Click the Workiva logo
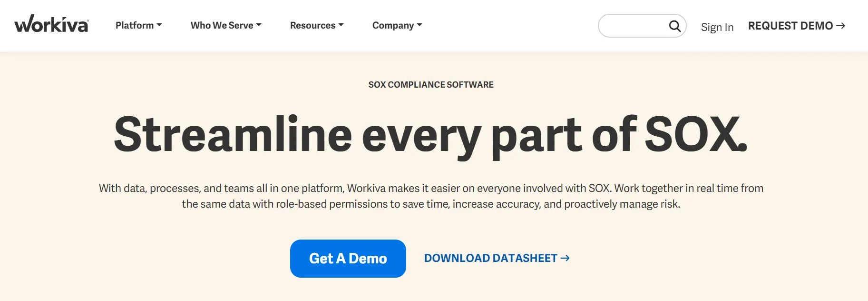This screenshot has height=301, width=868. click(x=51, y=24)
